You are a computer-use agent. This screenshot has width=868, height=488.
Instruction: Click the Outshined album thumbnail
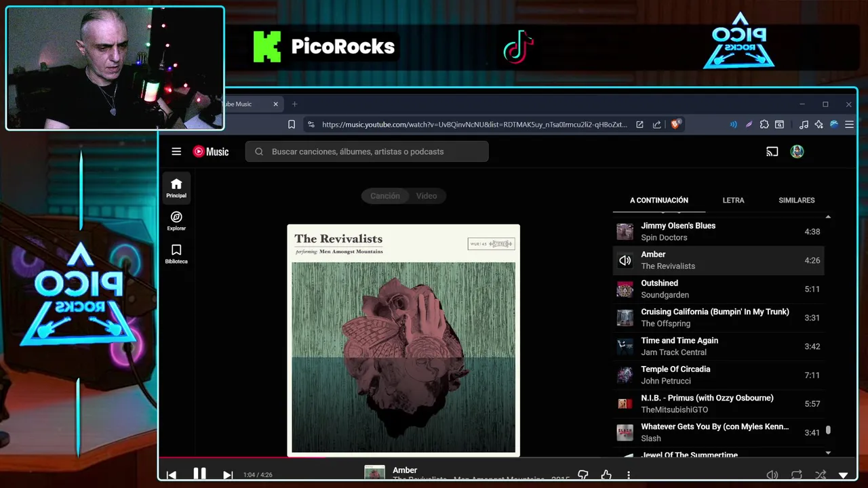pyautogui.click(x=625, y=289)
